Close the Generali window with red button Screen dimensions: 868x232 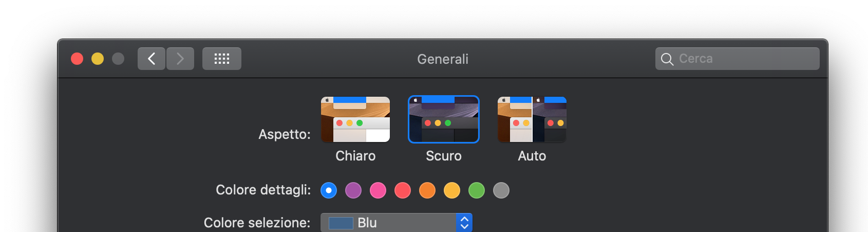click(77, 59)
